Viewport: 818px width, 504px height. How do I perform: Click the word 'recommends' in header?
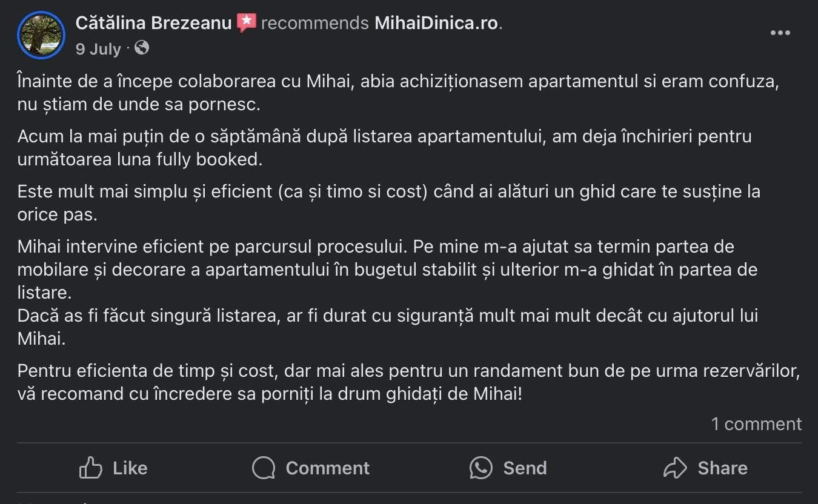pyautogui.click(x=314, y=23)
